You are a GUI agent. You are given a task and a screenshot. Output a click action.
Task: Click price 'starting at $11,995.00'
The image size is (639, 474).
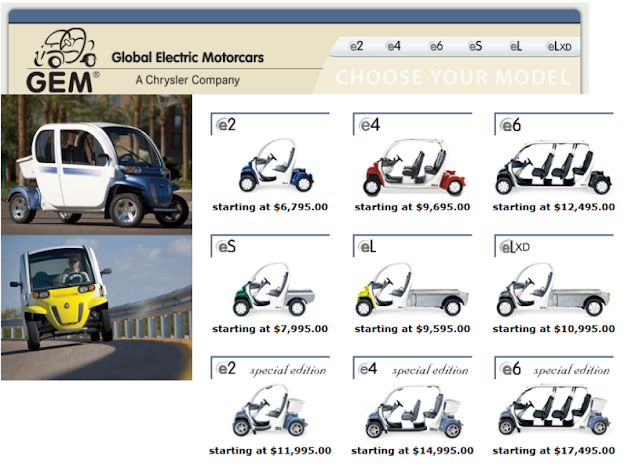pos(270,451)
